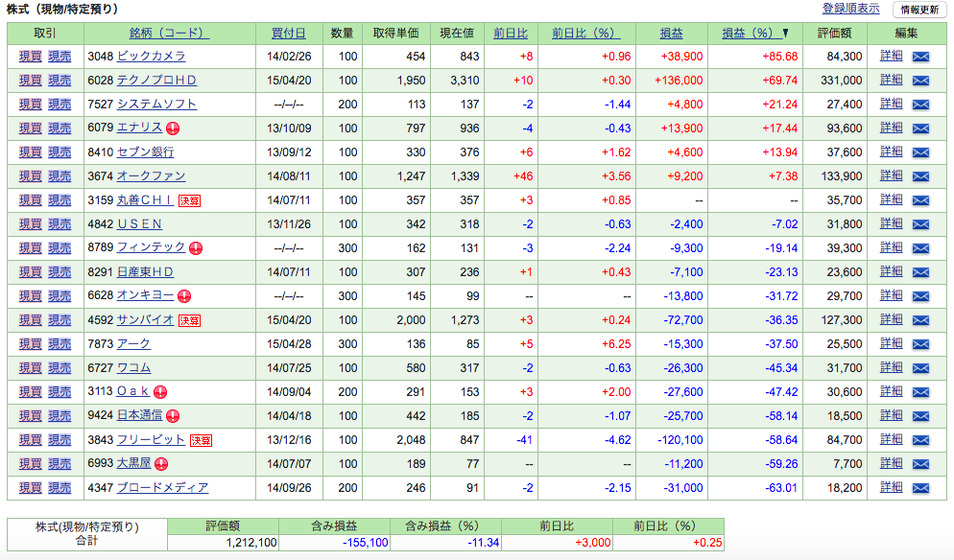
Task: Open 詳細 for システムソフト
Action: coord(892,104)
